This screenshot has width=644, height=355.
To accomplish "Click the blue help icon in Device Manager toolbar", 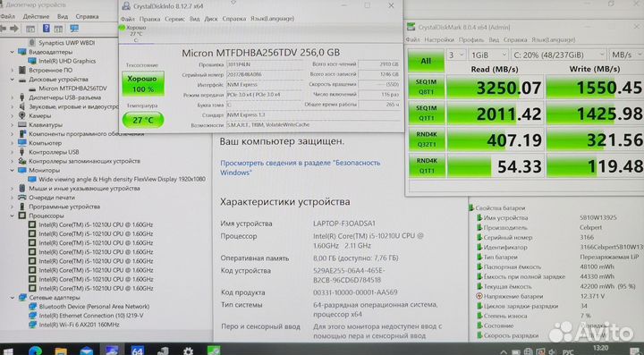I will [x=46, y=29].
